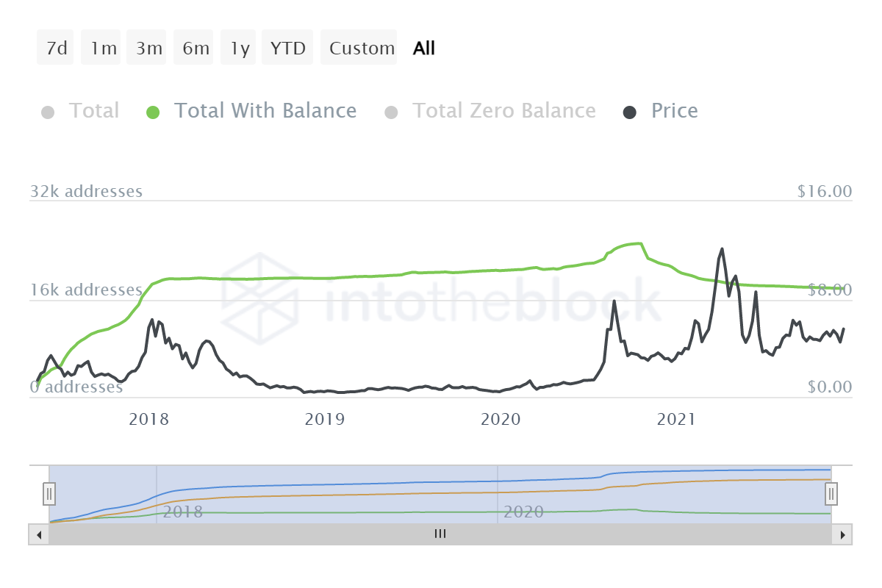Screen dimensions: 882x588
Task: Open the Custom date range picker
Action: (361, 49)
